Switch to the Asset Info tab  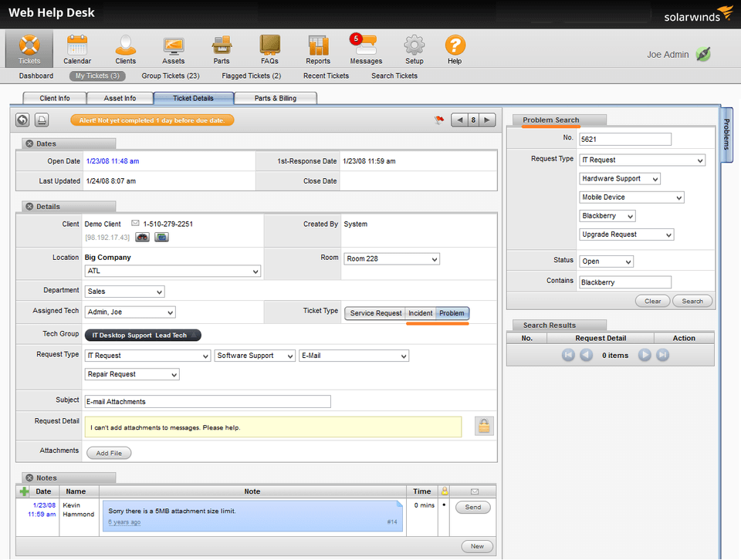(x=120, y=98)
